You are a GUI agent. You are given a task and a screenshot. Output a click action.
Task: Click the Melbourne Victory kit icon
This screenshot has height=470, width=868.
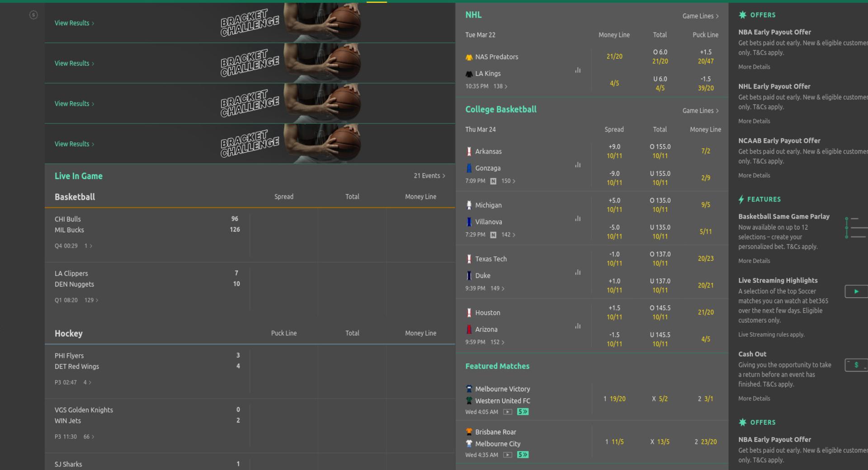coord(469,389)
